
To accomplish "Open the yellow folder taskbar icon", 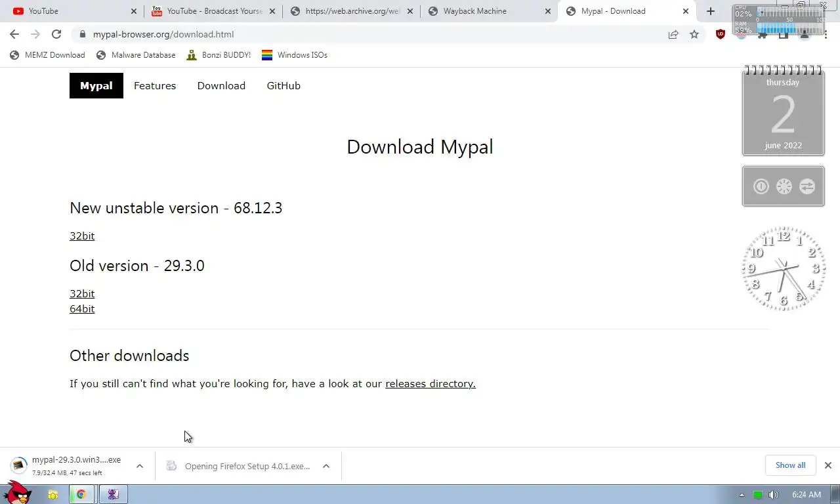I will (x=53, y=495).
